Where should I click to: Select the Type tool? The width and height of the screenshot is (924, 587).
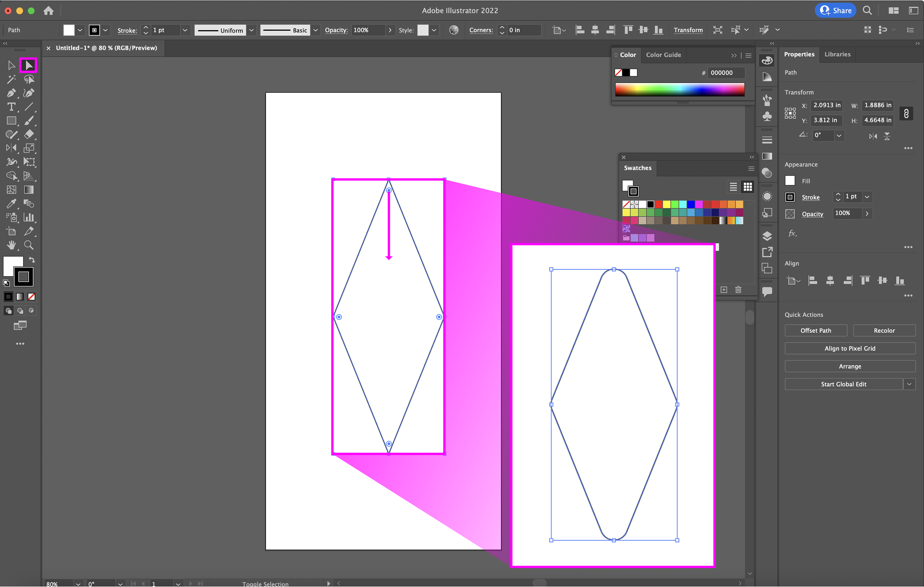[11, 107]
